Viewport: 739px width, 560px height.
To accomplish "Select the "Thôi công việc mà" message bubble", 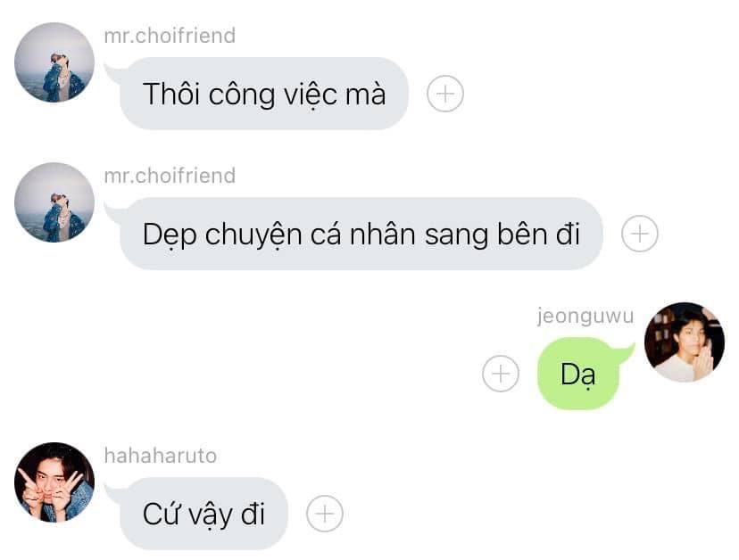I will click(264, 94).
